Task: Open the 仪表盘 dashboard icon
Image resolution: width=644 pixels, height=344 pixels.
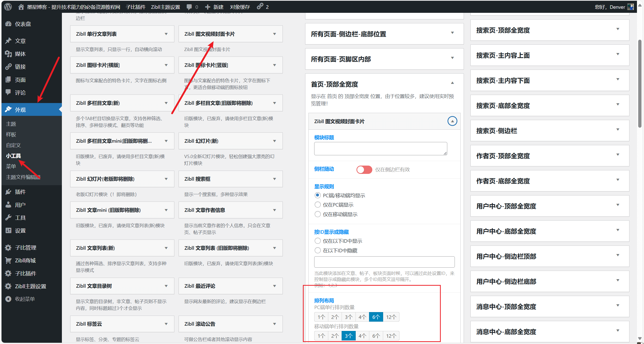Action: point(8,24)
